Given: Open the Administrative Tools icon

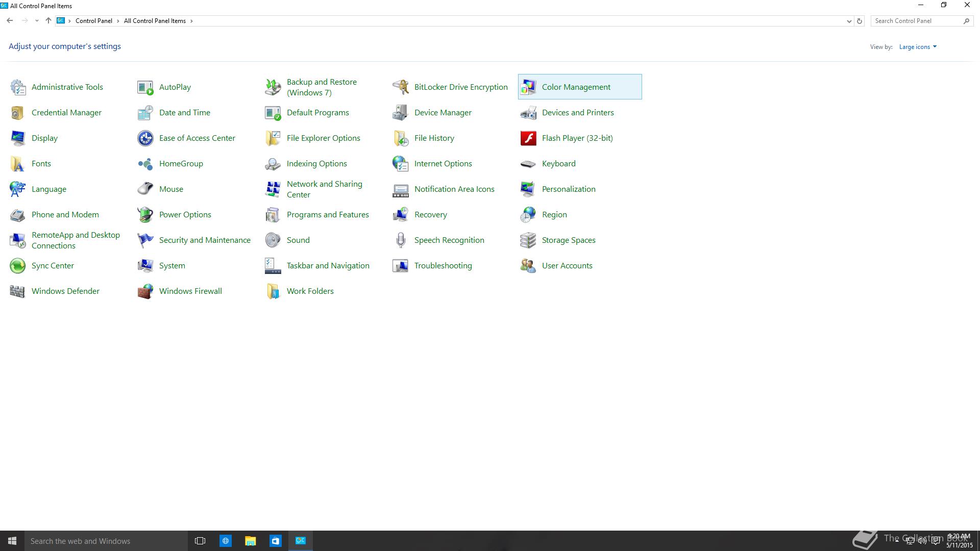Looking at the screenshot, I should [18, 87].
